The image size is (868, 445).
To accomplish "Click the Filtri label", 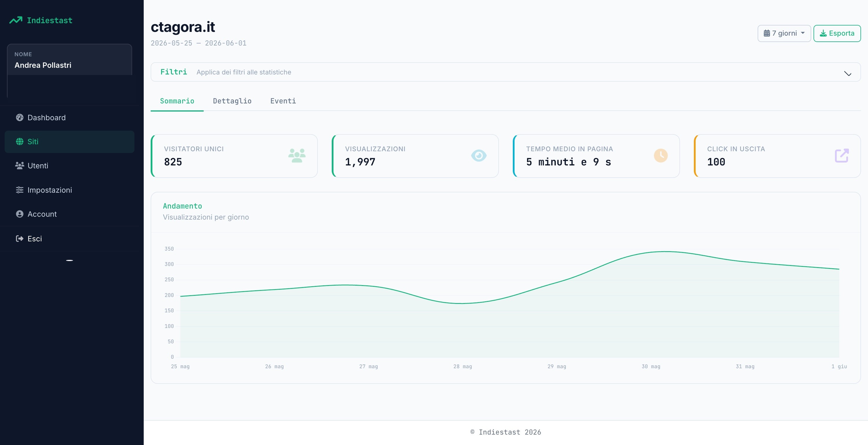I will pyautogui.click(x=174, y=72).
